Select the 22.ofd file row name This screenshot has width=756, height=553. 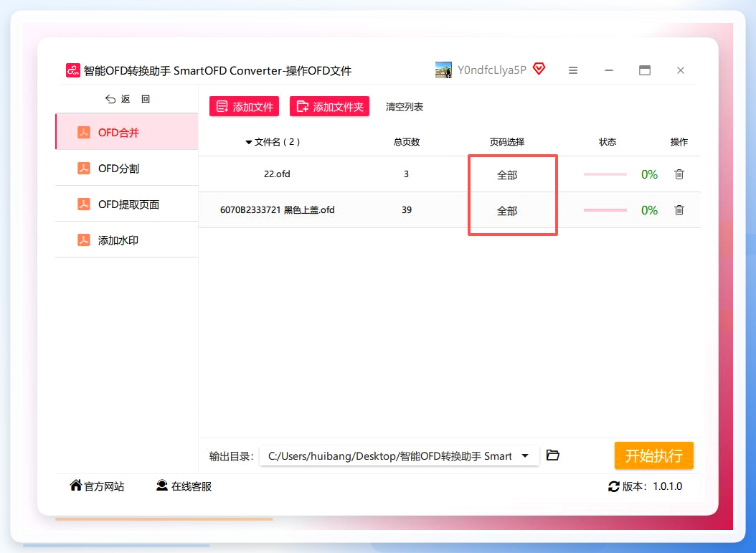(277, 174)
